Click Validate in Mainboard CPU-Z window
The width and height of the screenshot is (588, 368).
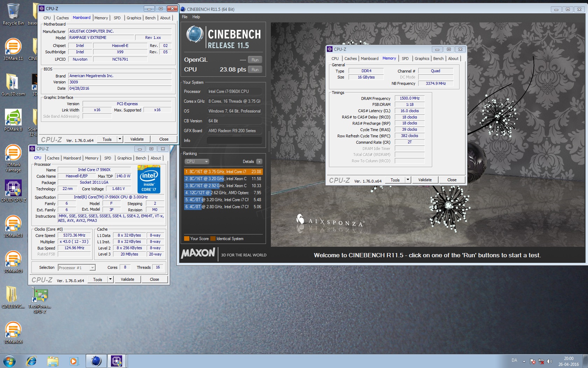(137, 139)
